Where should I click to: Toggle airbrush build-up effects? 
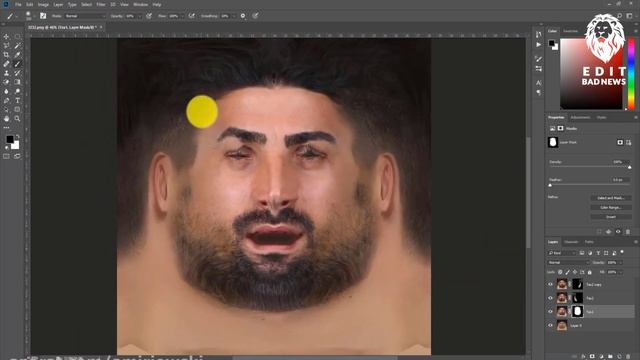tap(191, 16)
